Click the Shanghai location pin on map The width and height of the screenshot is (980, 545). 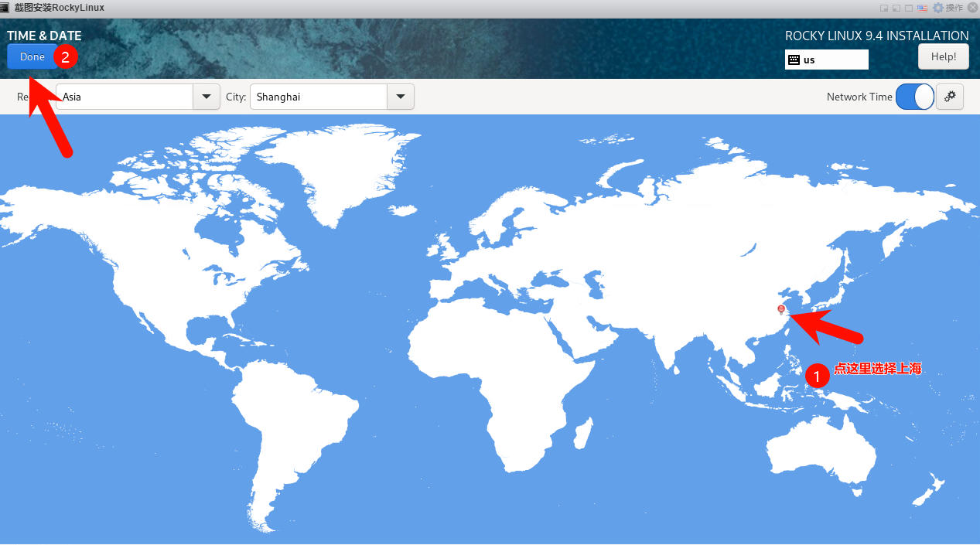click(x=781, y=309)
